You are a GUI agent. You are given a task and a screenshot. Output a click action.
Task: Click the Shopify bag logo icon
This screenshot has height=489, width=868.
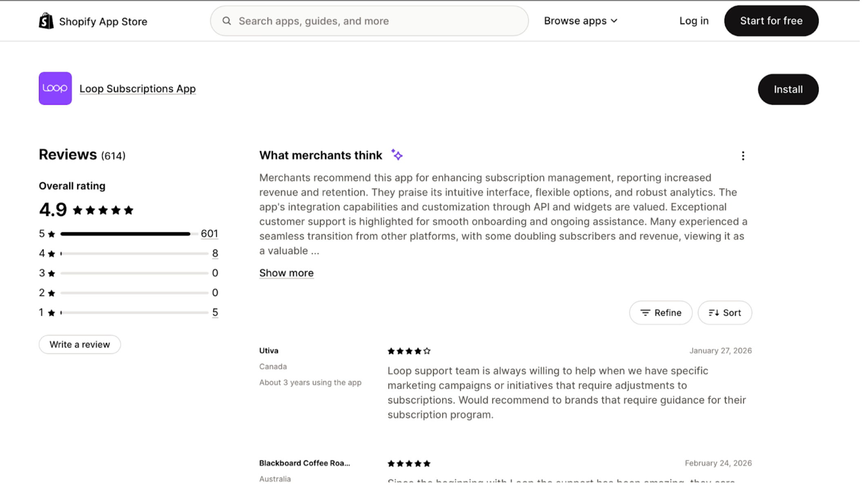46,21
